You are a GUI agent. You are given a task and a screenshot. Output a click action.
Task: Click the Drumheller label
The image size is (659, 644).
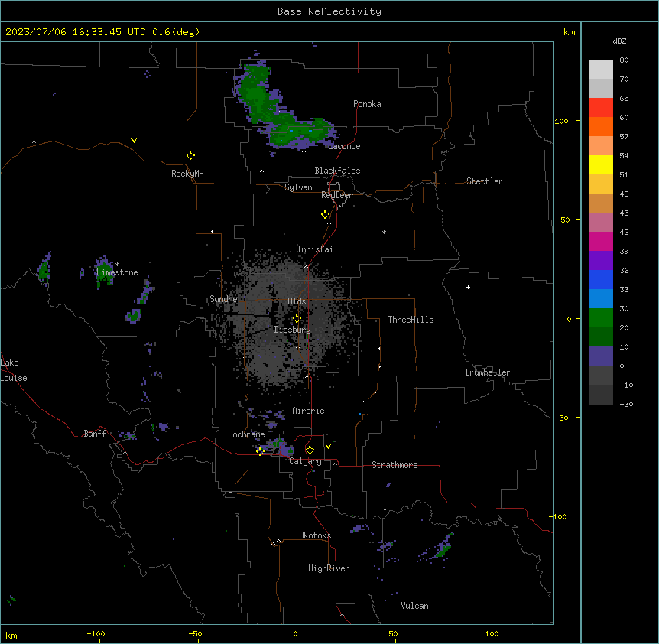[x=488, y=372]
